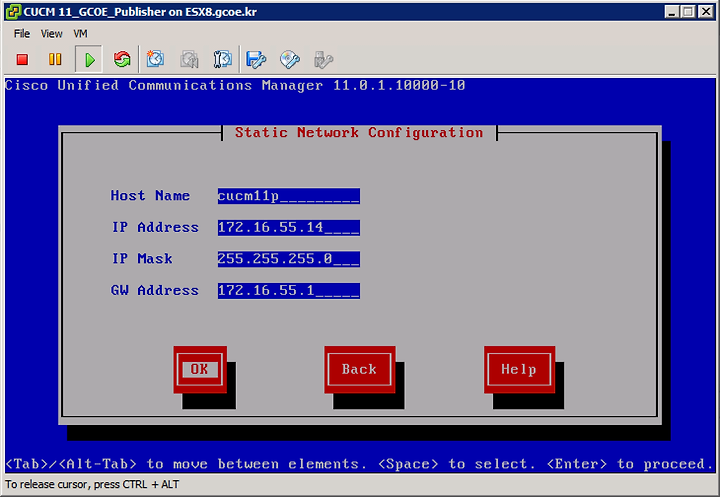Click the 'To release cursor' status bar text
Viewport: 720px width, 497px height.
point(92,485)
